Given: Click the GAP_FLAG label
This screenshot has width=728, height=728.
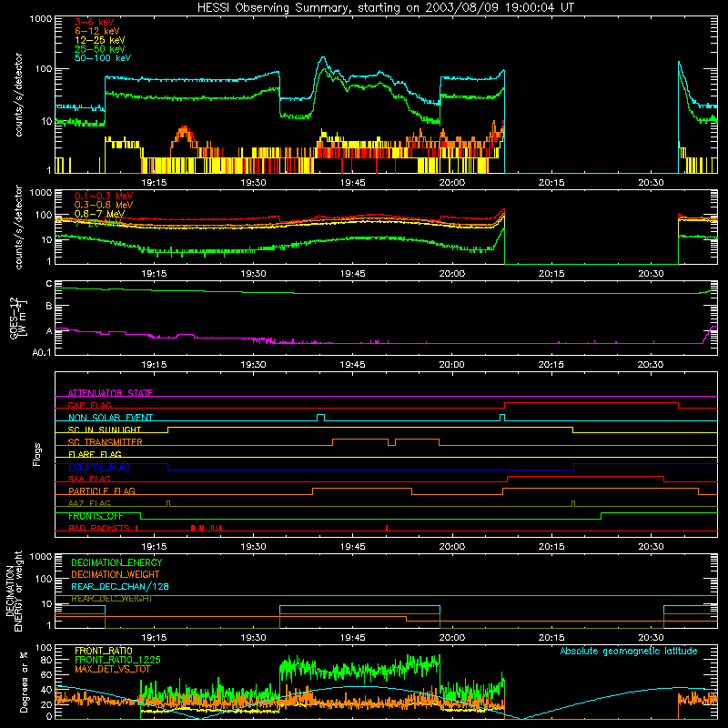Looking at the screenshot, I should (x=89, y=405).
